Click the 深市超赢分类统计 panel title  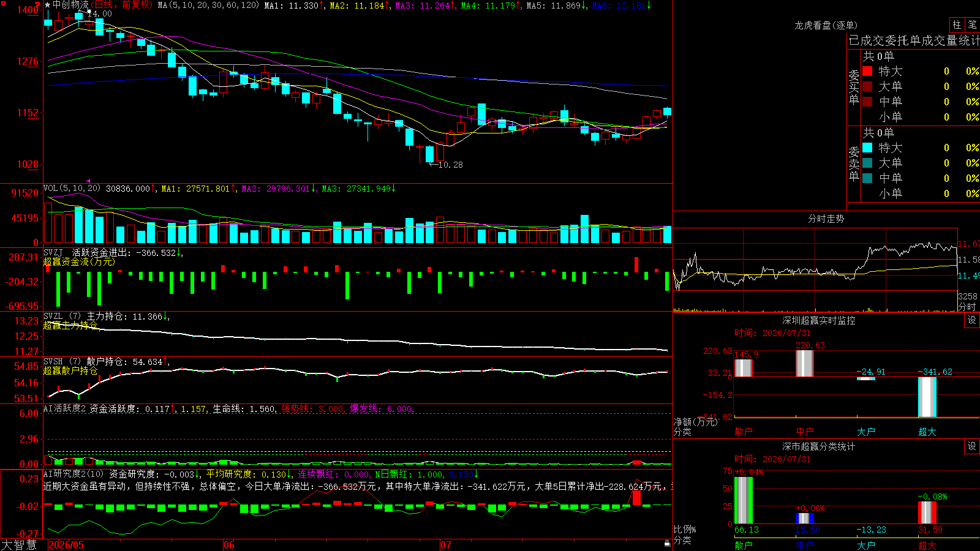click(818, 446)
